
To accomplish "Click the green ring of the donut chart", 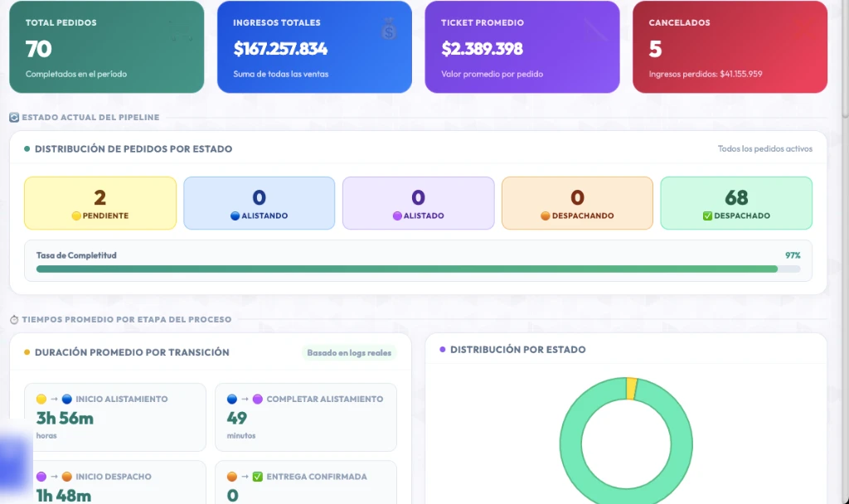I will 570,444.
